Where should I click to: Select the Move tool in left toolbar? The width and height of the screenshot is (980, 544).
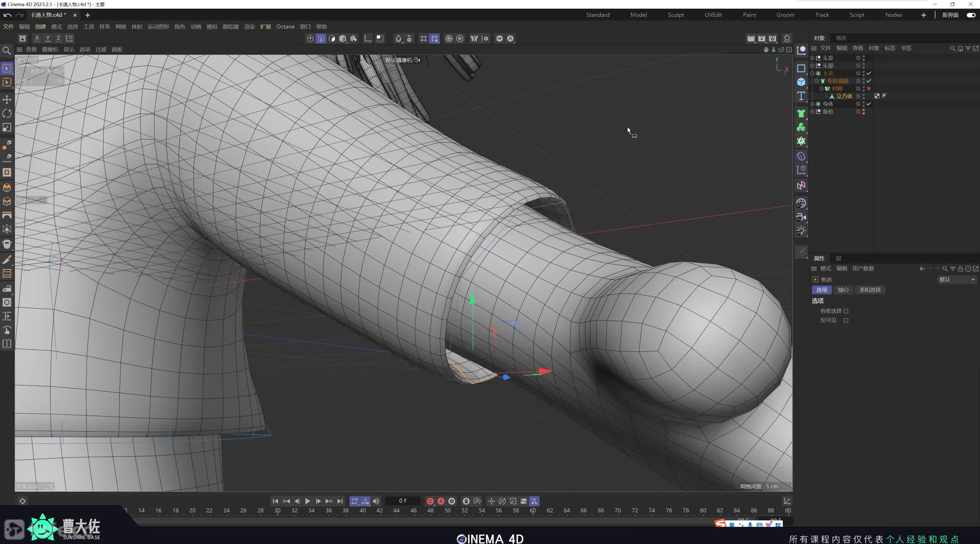coord(7,100)
